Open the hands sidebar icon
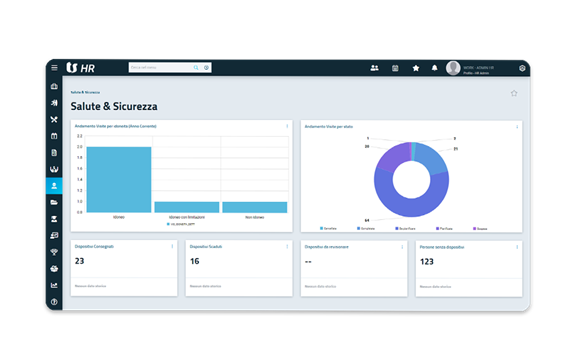Image resolution: width=576 pixels, height=362 pixels. click(54, 169)
